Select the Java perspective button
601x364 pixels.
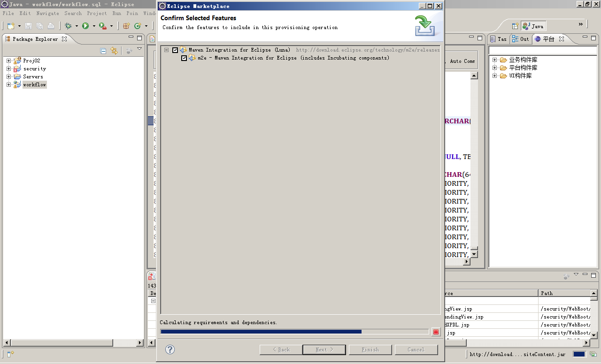(533, 26)
